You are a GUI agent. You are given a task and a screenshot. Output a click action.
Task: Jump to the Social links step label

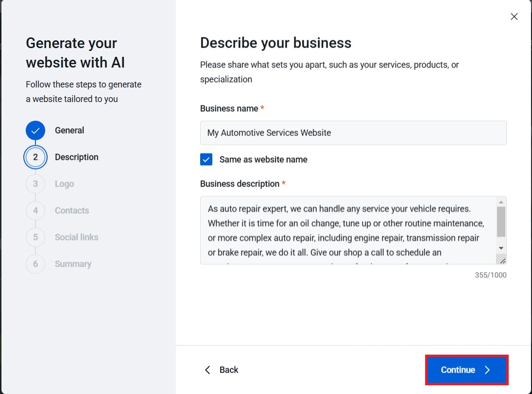pos(76,238)
